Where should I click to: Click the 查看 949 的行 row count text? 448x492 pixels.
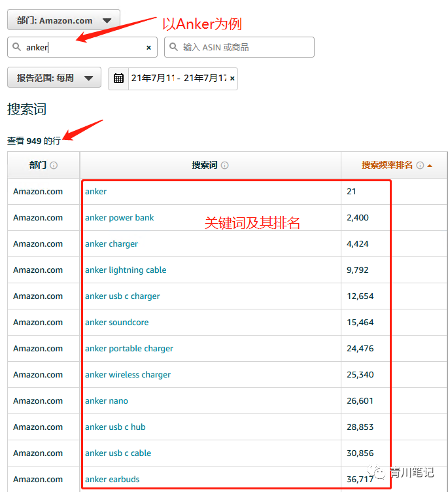pos(34,141)
